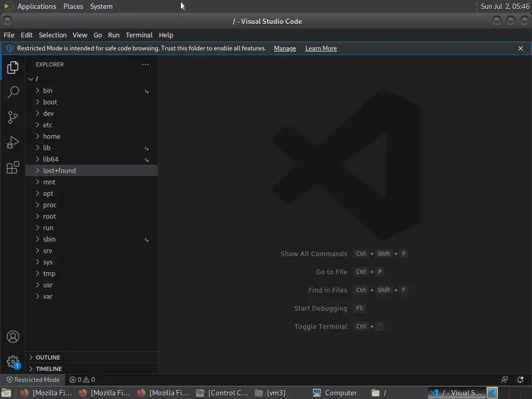Image resolution: width=532 pixels, height=399 pixels.
Task: Expand the home folder
Action: coord(37,136)
